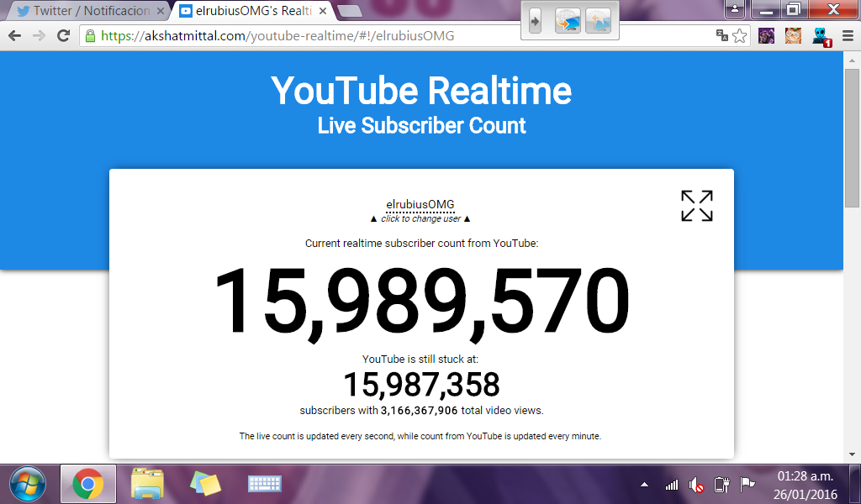Open Sticky Notes from the taskbar
861x504 pixels.
(205, 484)
